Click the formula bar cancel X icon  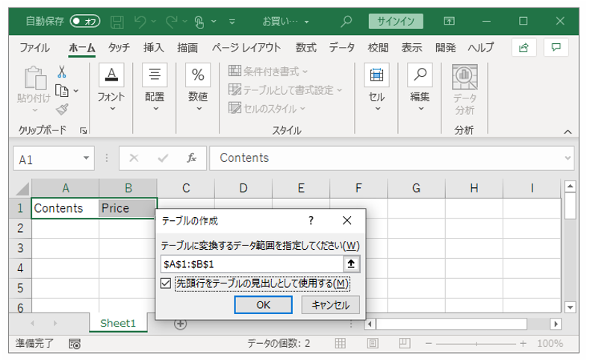(x=134, y=158)
